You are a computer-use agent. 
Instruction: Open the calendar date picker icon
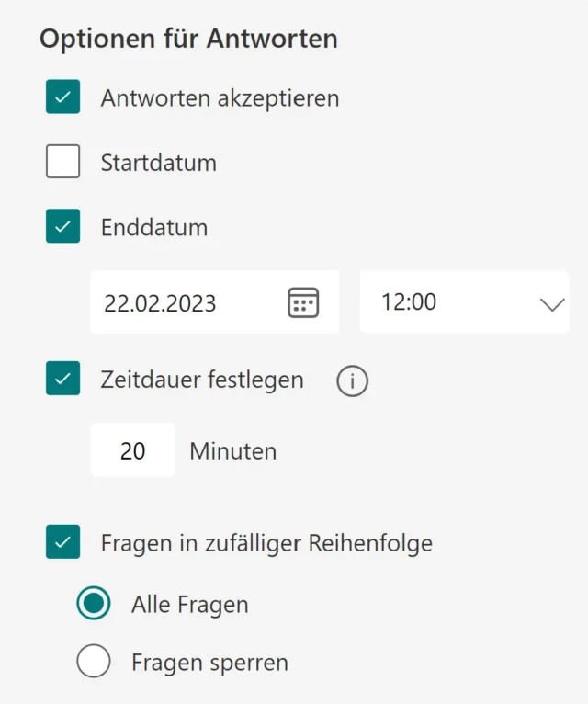303,302
